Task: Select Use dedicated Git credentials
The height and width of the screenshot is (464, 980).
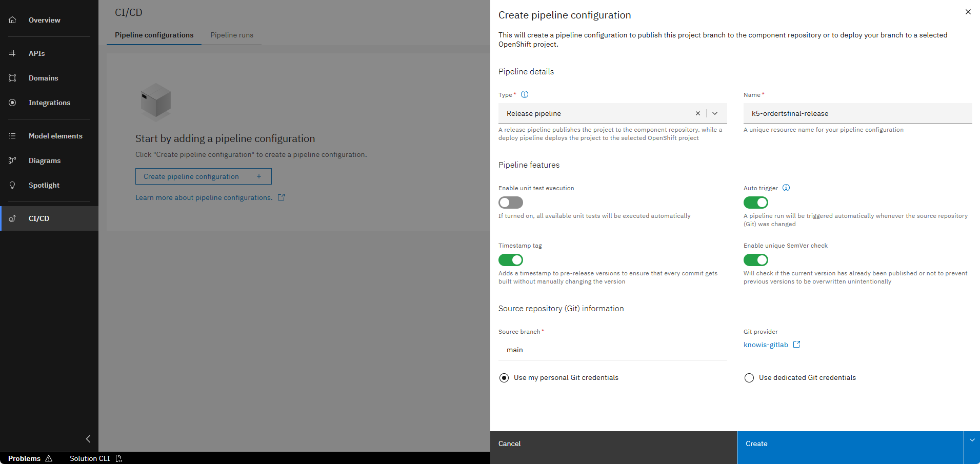Action: pyautogui.click(x=749, y=378)
